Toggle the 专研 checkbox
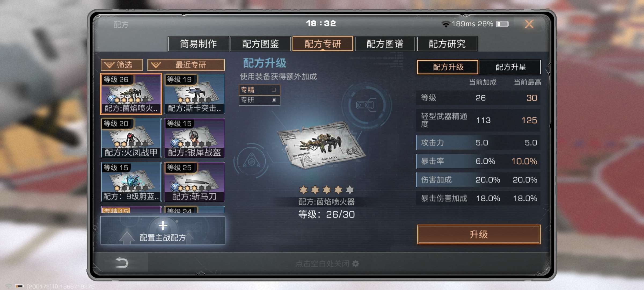This screenshot has width=644, height=290. [x=274, y=100]
